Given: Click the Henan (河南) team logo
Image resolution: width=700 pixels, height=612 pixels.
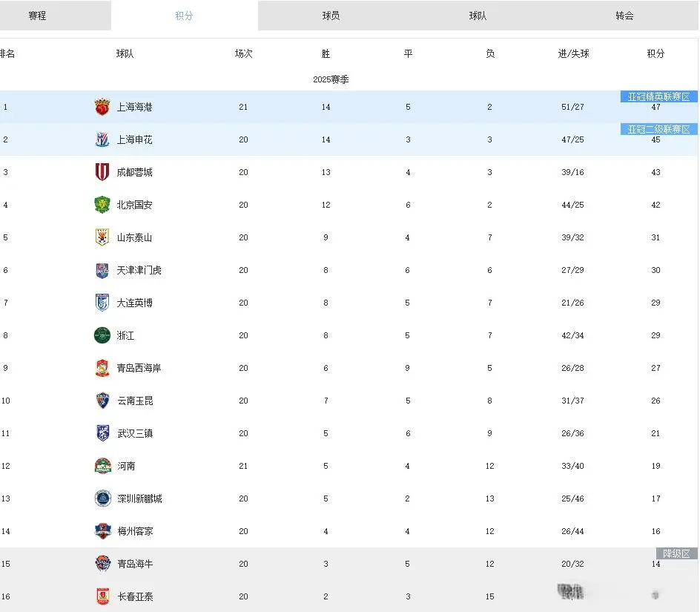Looking at the screenshot, I should click(102, 466).
